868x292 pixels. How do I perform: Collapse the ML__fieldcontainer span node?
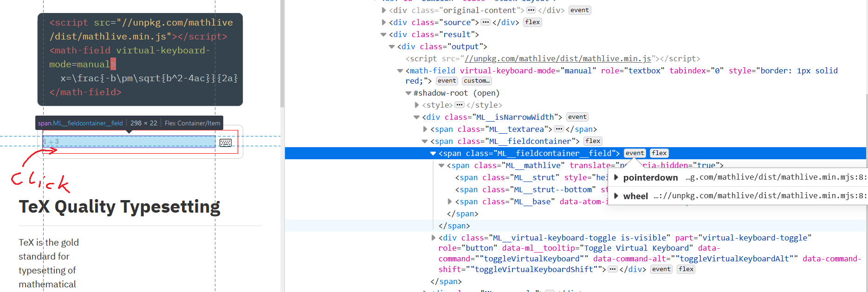pos(425,141)
